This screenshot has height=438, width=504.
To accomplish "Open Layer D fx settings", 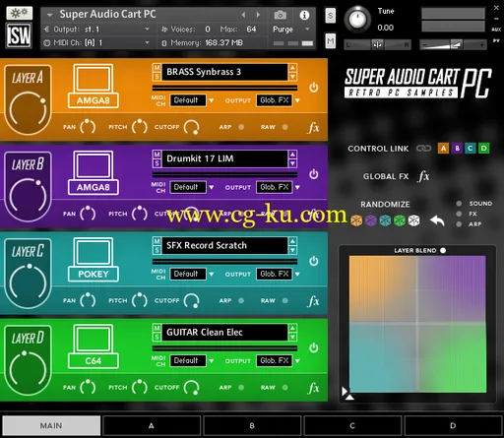I will (x=313, y=388).
